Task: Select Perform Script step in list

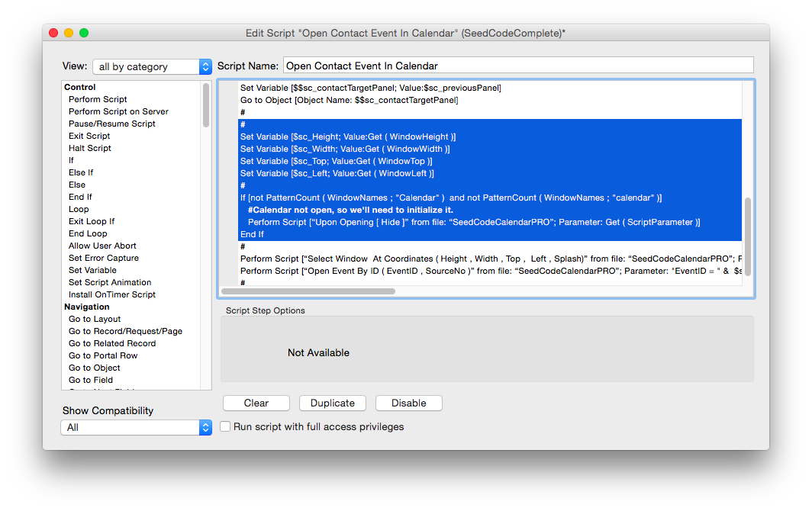Action: (98, 99)
